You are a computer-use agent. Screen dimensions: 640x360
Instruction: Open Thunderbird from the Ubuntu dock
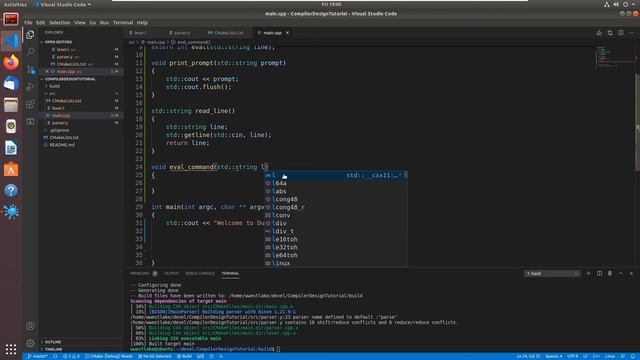point(11,84)
